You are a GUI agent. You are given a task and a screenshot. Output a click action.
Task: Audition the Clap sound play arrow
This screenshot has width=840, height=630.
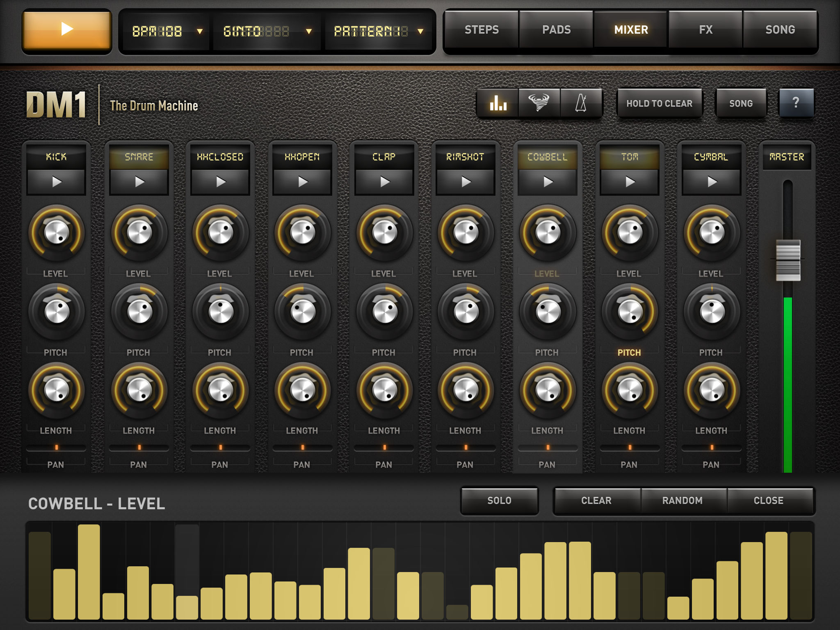[384, 182]
